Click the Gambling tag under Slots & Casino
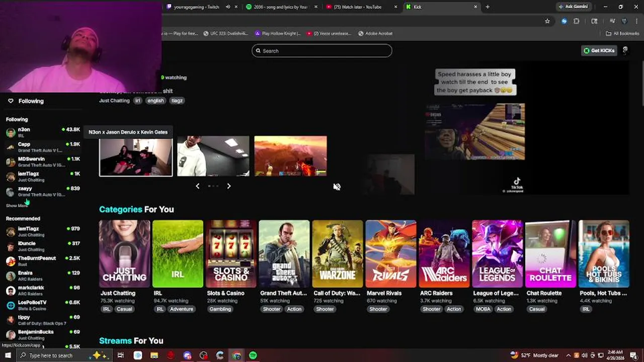This screenshot has width=644, height=362. [220, 309]
